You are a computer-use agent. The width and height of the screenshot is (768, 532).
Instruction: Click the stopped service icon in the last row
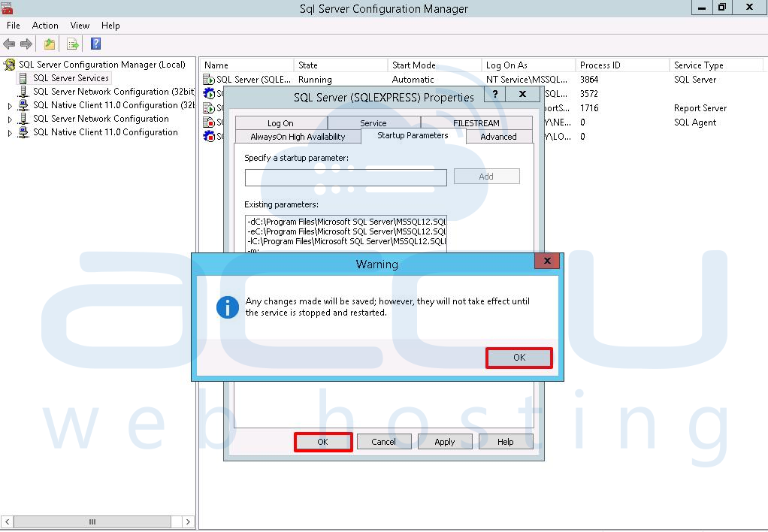pos(209,136)
